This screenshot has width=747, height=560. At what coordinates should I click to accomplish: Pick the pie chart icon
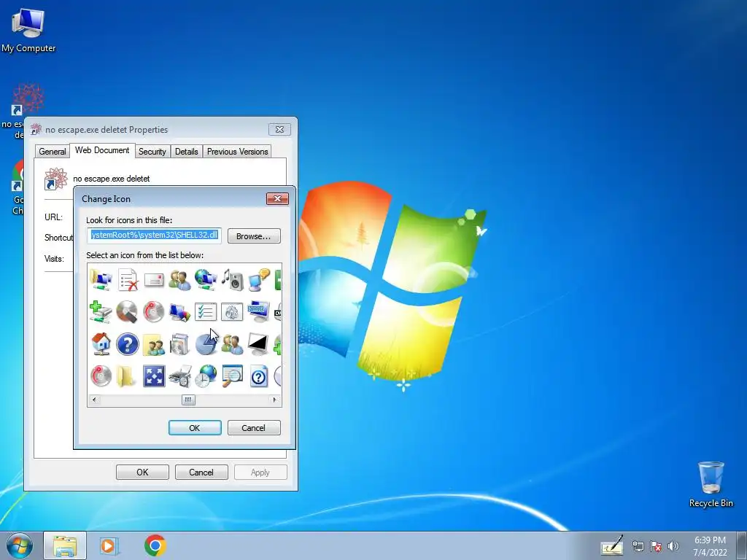coord(206,344)
